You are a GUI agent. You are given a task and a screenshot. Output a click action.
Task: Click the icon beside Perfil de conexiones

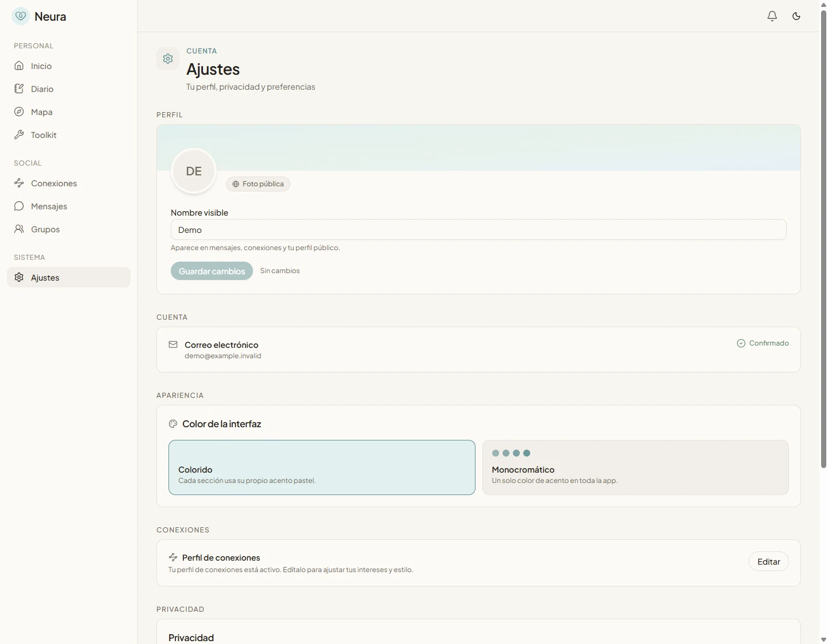tap(173, 557)
